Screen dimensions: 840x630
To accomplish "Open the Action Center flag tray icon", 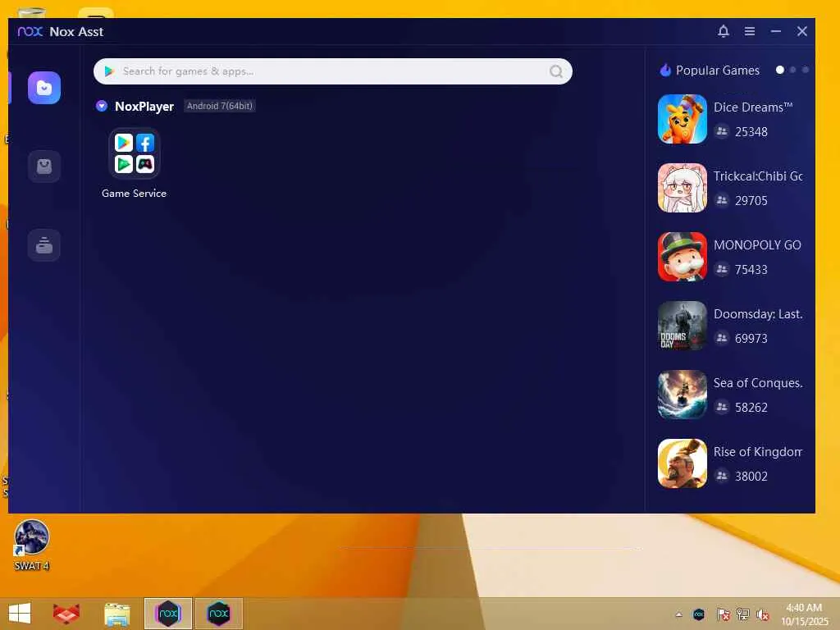I will 723,614.
